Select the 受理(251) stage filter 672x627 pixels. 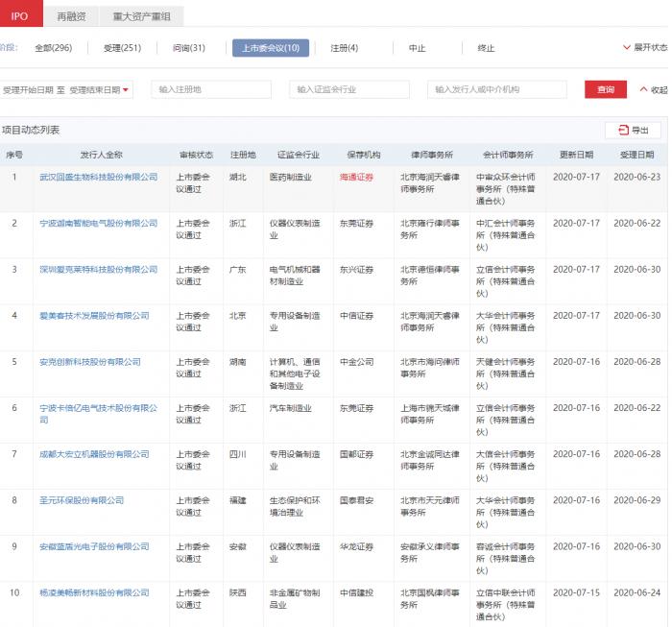pos(122,48)
